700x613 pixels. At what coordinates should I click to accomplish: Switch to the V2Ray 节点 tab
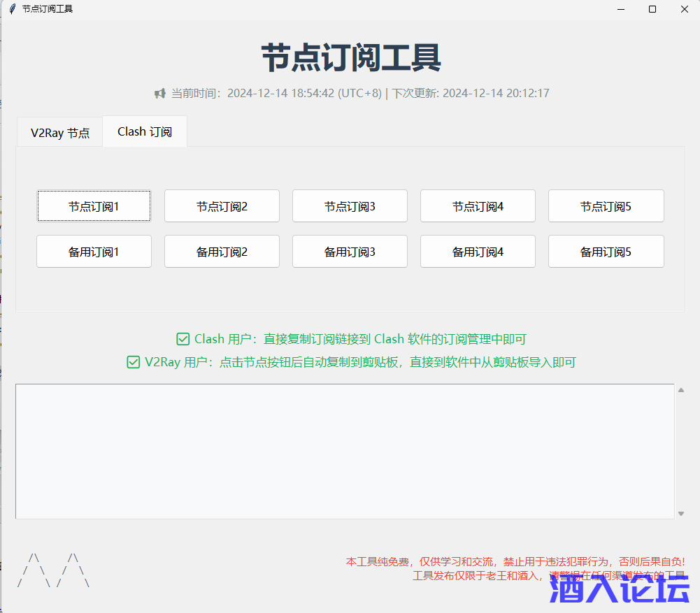[x=59, y=132]
